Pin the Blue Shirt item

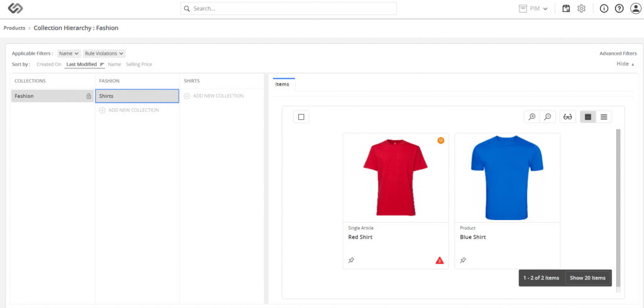point(463,260)
